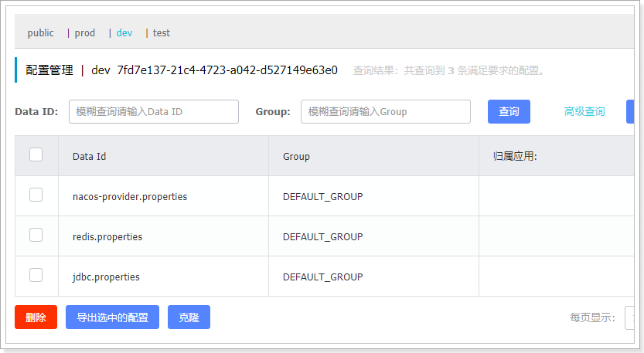Toggle the select-all checkbox in table header
Screen dimensions: 644x353
36,154
